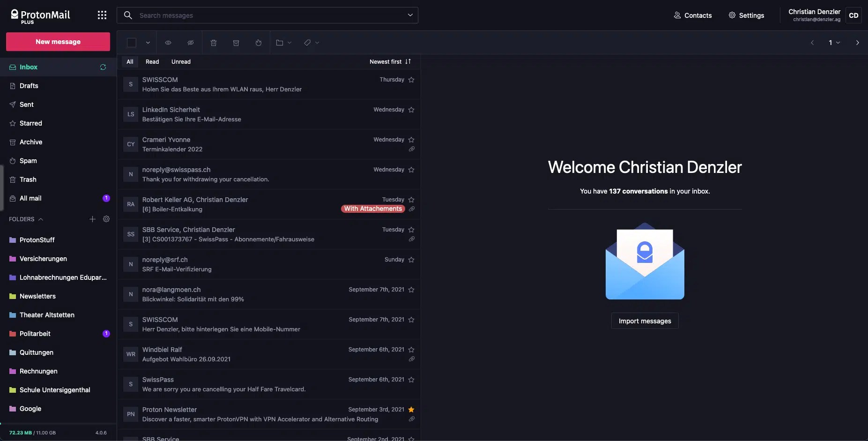
Task: Open the Quittungen folder
Action: pos(58,352)
